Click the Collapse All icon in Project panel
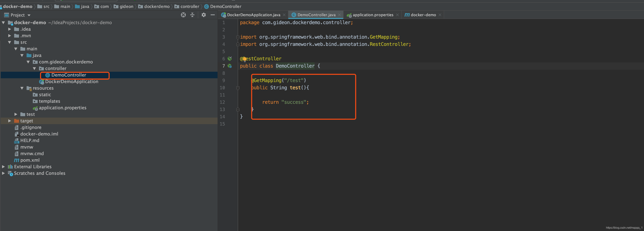644x231 pixels. (192, 15)
